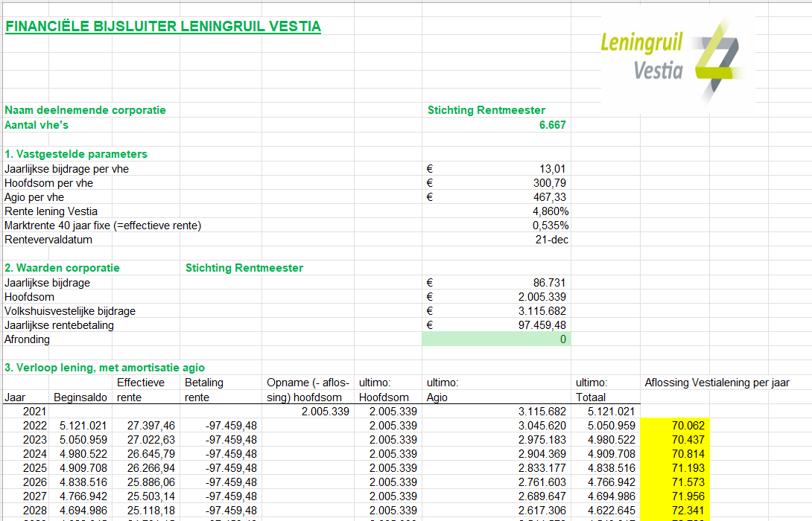
Task: Select the Aflossing Vestialening per jaar header
Action: coord(717,383)
